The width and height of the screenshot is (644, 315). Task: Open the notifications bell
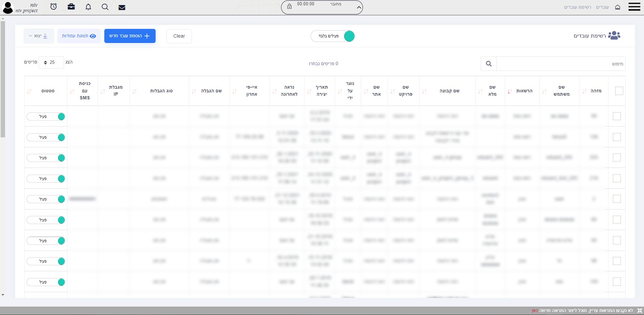point(88,7)
